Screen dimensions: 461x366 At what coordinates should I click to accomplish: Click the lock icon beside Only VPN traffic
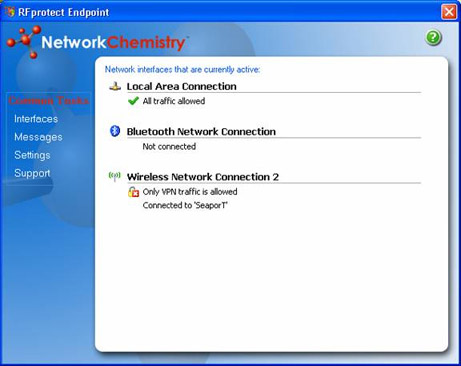pos(133,192)
